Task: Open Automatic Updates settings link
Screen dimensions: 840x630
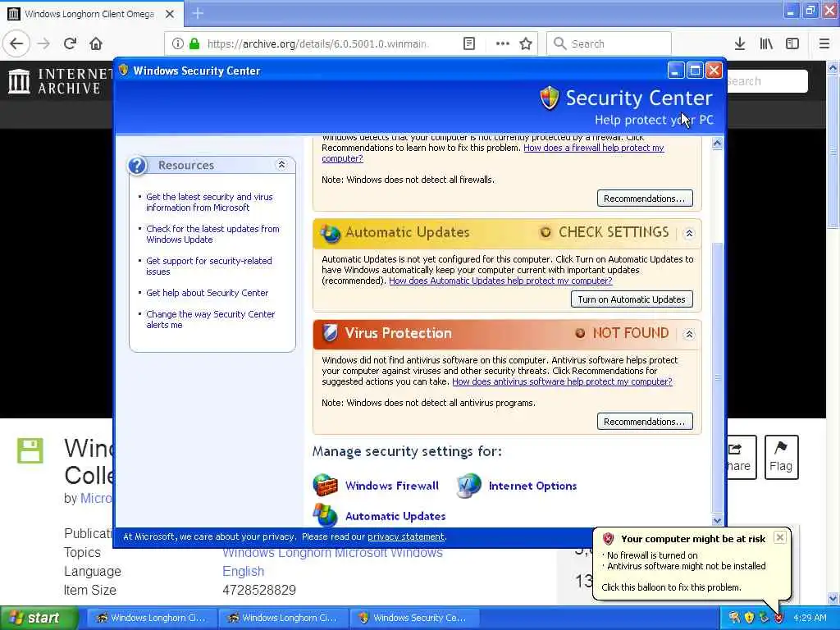Action: tap(395, 516)
